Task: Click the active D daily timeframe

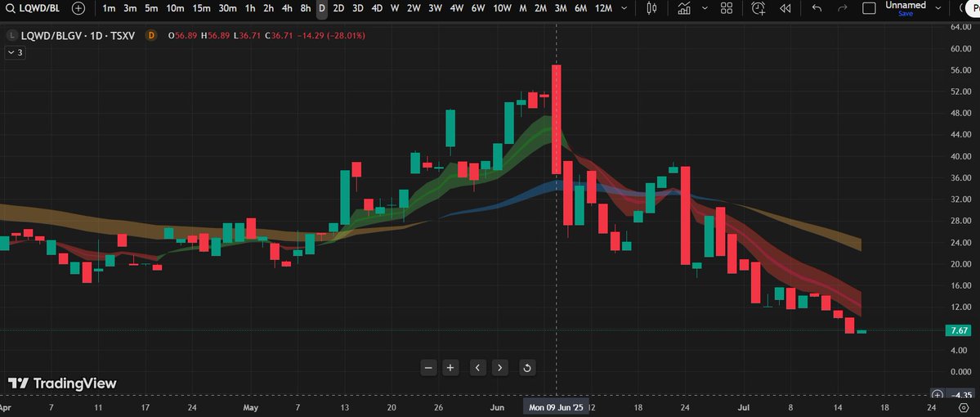Action: (322, 8)
